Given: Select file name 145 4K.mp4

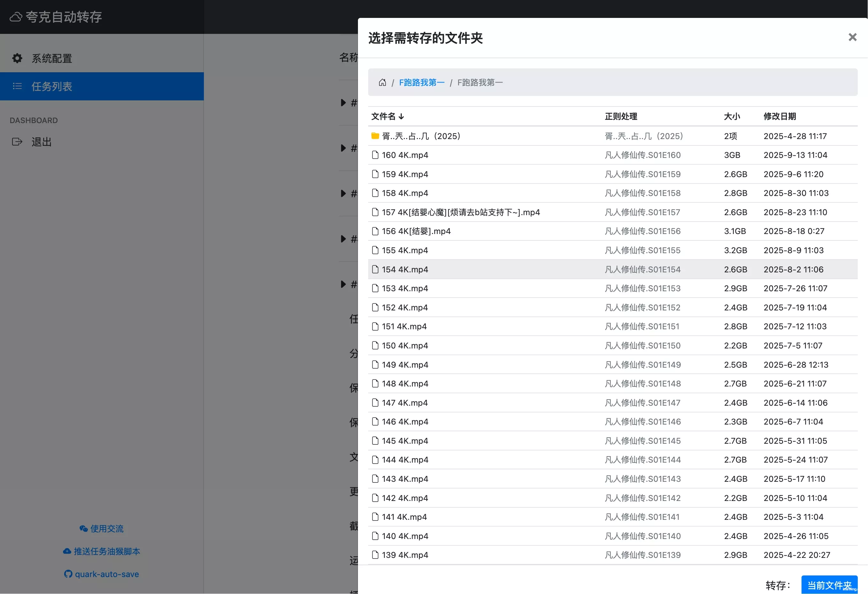Looking at the screenshot, I should tap(405, 441).
